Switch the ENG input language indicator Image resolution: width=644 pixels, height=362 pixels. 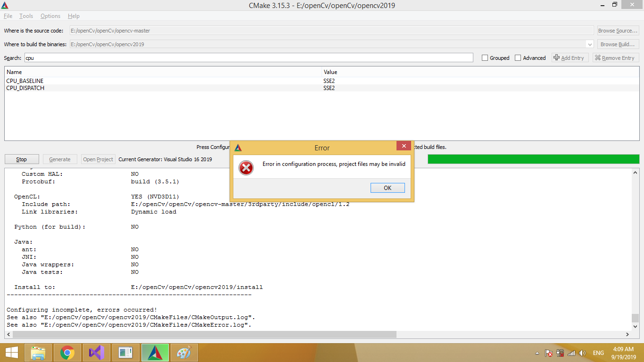point(598,353)
